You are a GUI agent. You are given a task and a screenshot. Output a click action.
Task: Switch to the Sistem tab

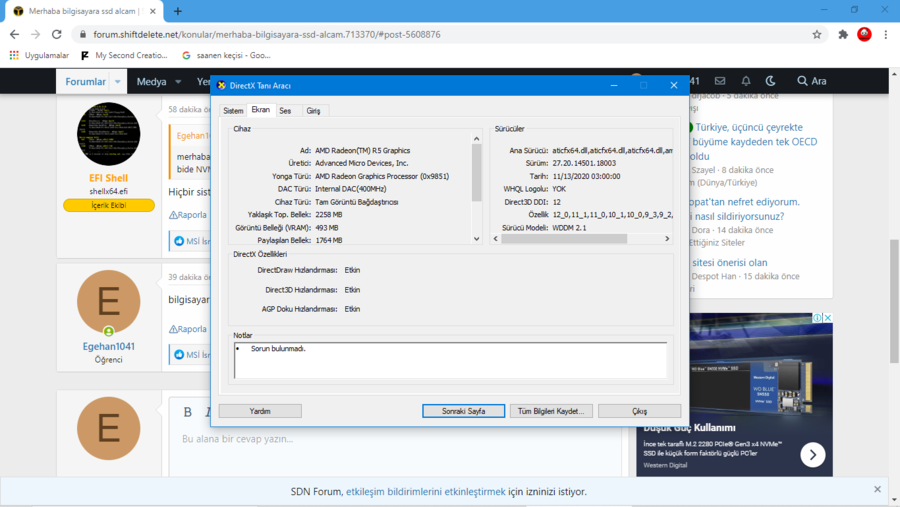[x=233, y=111]
